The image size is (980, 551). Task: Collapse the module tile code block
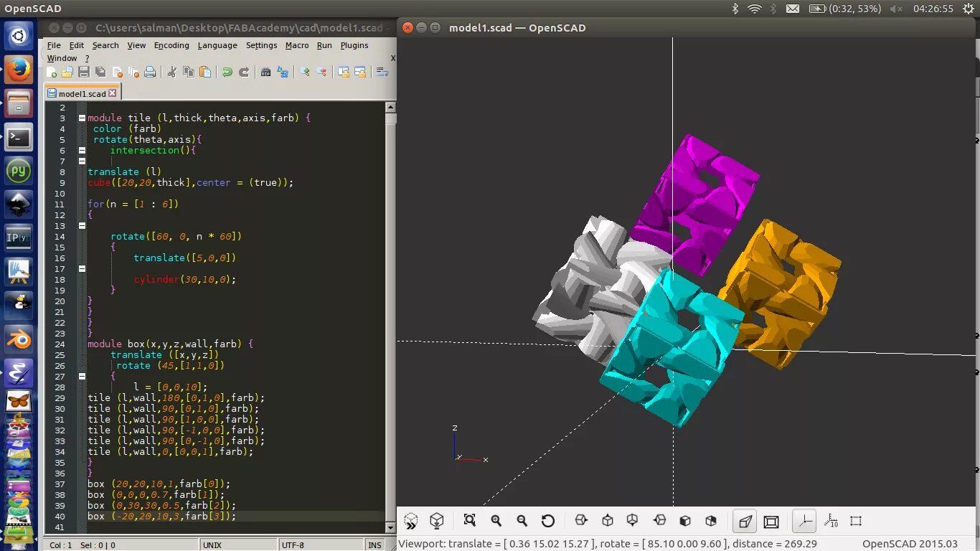click(82, 118)
